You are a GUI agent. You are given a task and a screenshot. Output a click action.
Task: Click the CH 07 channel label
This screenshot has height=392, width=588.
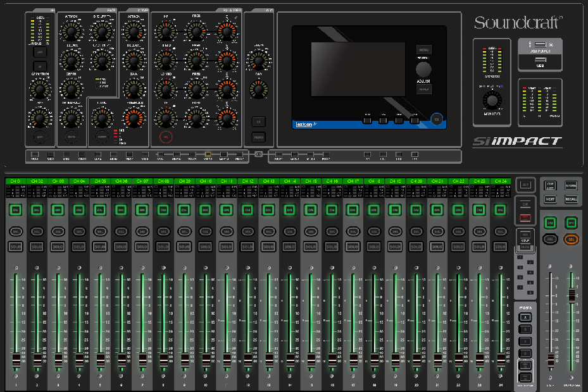(142, 181)
